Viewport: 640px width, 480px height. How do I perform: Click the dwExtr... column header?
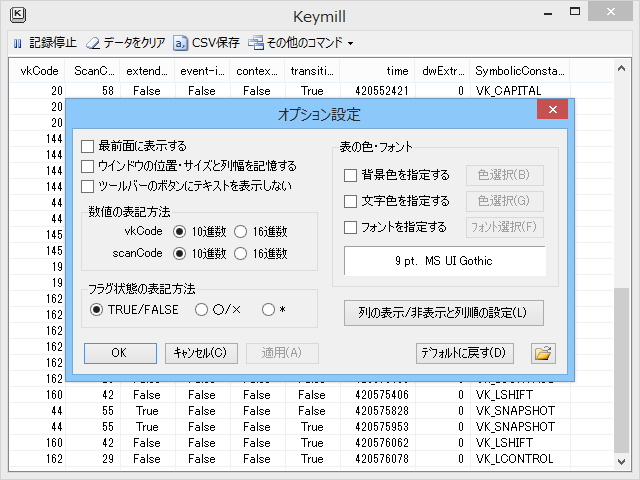point(442,71)
